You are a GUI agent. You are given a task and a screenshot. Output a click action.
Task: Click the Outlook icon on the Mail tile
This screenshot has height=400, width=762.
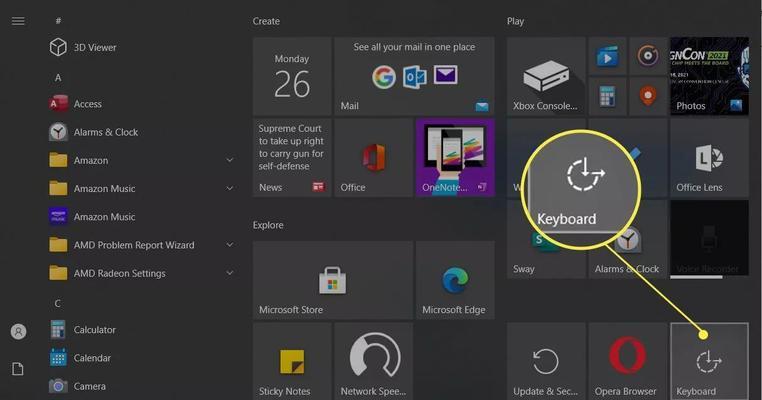pyautogui.click(x=415, y=77)
